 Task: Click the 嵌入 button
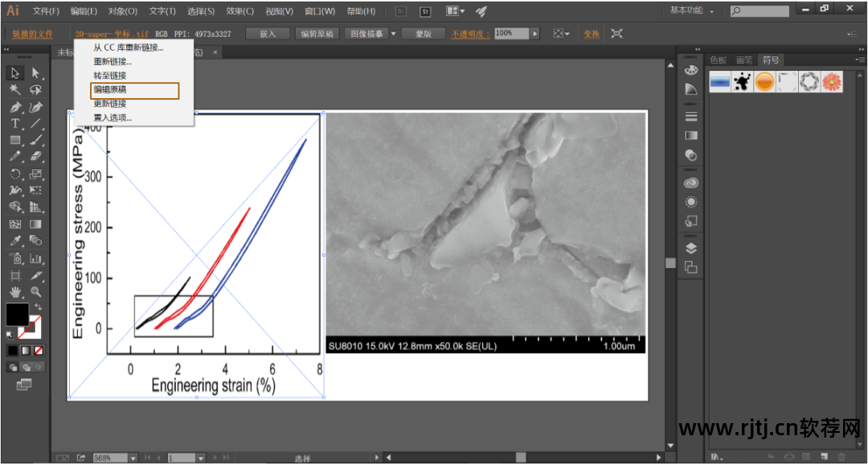pos(268,34)
